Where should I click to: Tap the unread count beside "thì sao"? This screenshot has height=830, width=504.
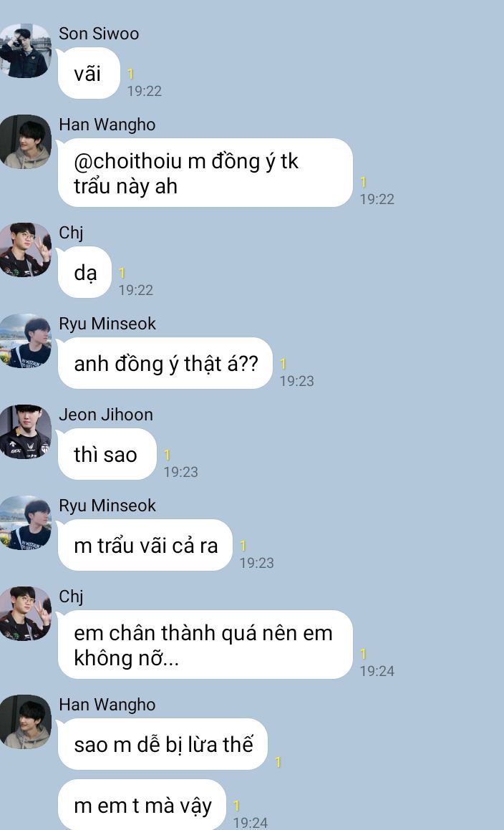tap(168, 455)
